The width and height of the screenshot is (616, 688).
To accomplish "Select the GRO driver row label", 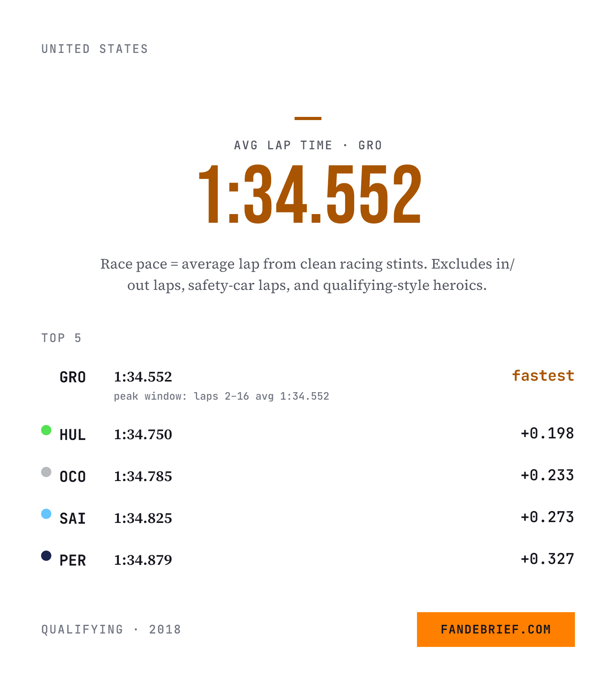I will [73, 378].
